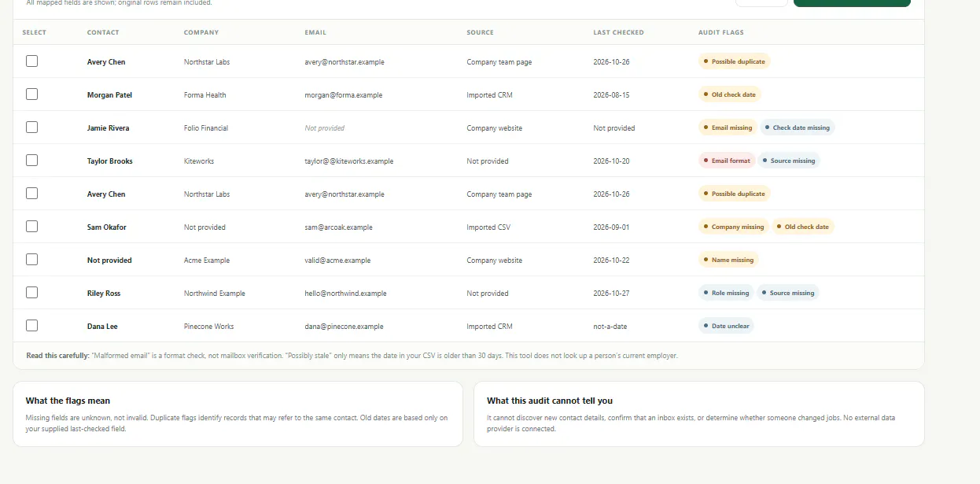
Task: Select the Jamie Rivera row checkbox
Action: [x=31, y=127]
